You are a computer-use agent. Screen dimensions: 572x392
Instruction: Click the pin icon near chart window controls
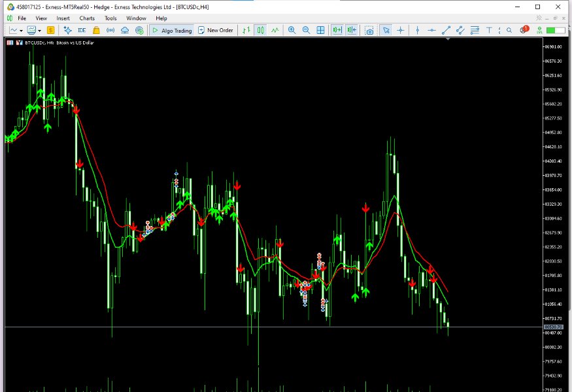pyautogui.click(x=539, y=18)
